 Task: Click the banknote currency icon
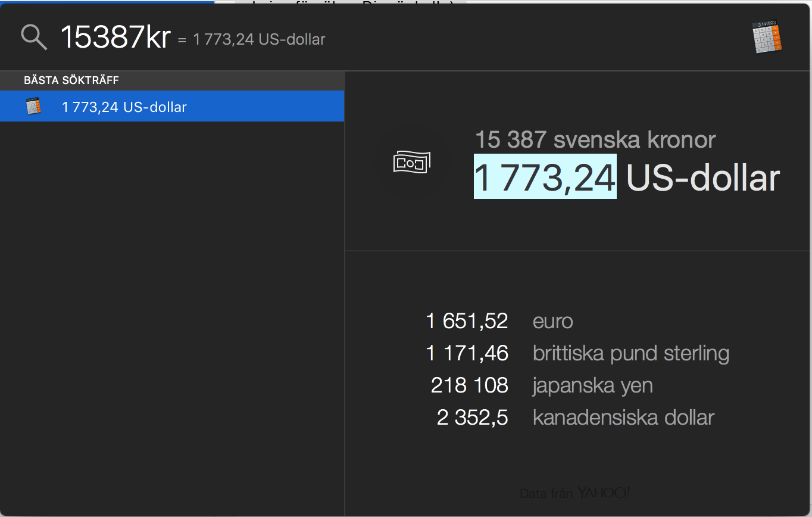[412, 162]
